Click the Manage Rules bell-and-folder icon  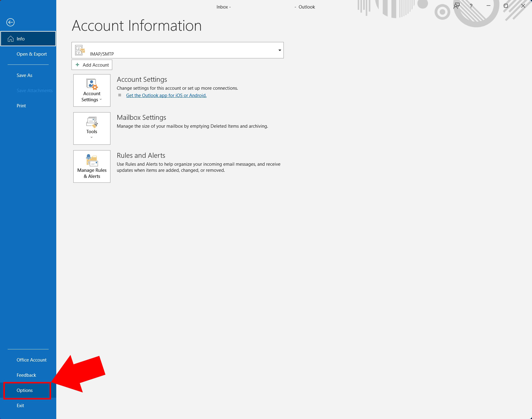pos(92,160)
